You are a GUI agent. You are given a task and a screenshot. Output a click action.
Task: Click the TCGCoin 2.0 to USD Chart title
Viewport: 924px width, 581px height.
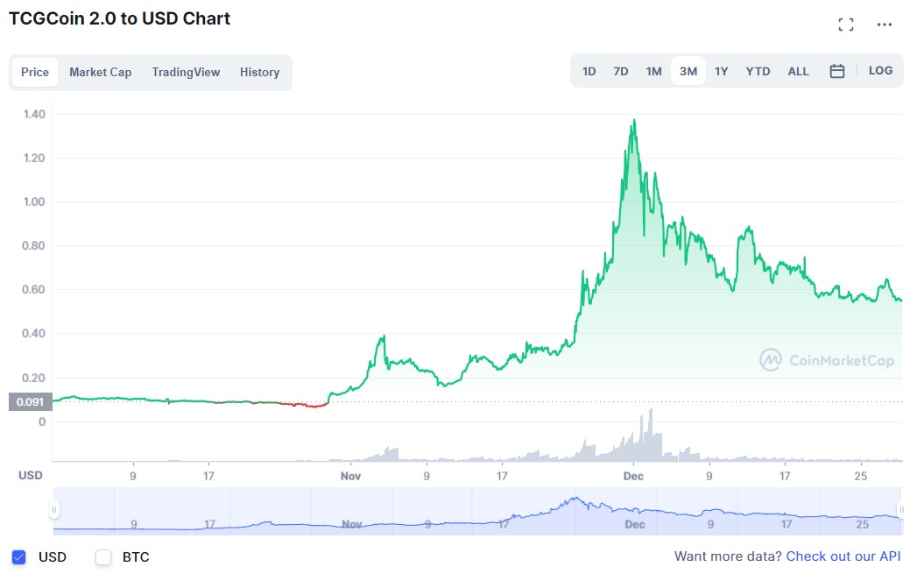pyautogui.click(x=120, y=18)
